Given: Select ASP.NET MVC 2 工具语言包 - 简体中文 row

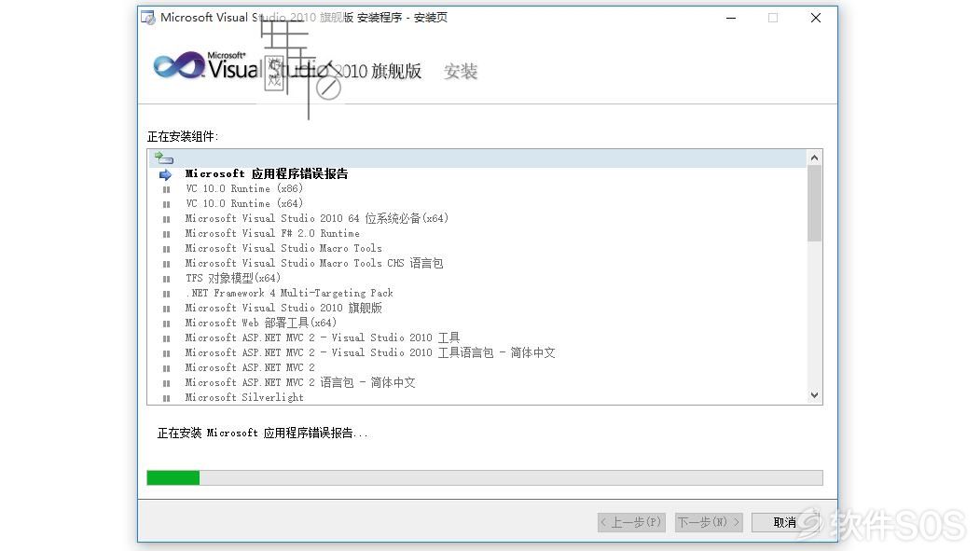Looking at the screenshot, I should click(370, 353).
